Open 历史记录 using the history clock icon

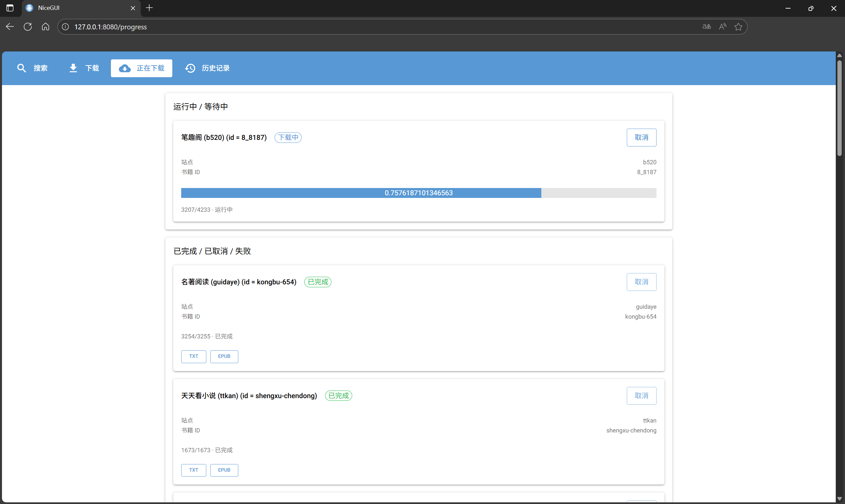tap(190, 68)
